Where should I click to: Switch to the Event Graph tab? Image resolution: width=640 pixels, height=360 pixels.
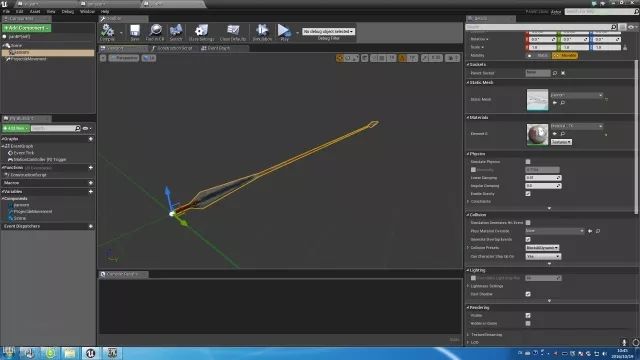pos(216,48)
